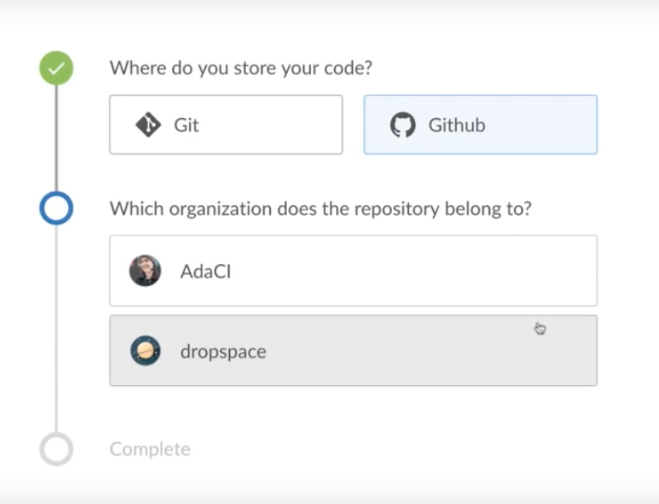Click the dropspace planet avatar
This screenshot has height=504, width=659.
pyautogui.click(x=145, y=351)
